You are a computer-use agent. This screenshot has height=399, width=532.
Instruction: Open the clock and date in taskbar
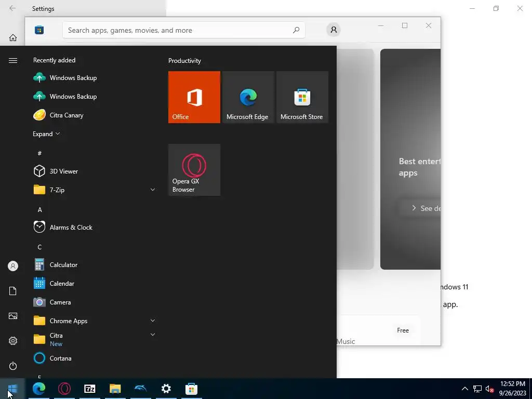coord(513,389)
